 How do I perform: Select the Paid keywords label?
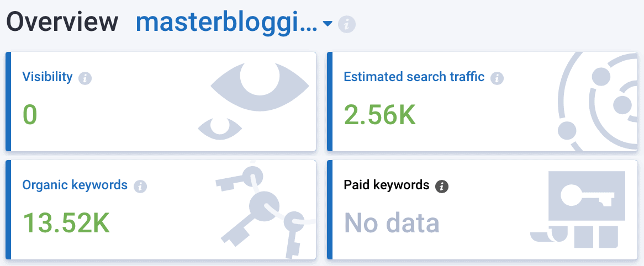[x=387, y=185]
